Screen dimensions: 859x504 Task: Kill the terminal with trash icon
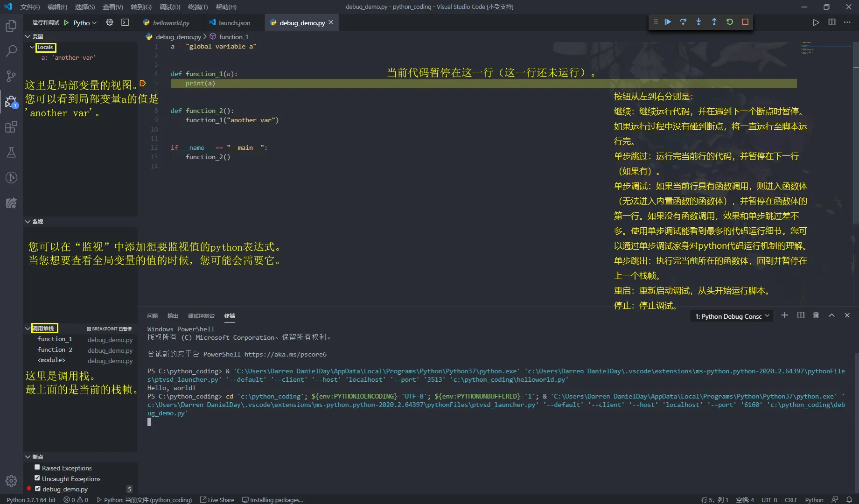click(x=816, y=315)
